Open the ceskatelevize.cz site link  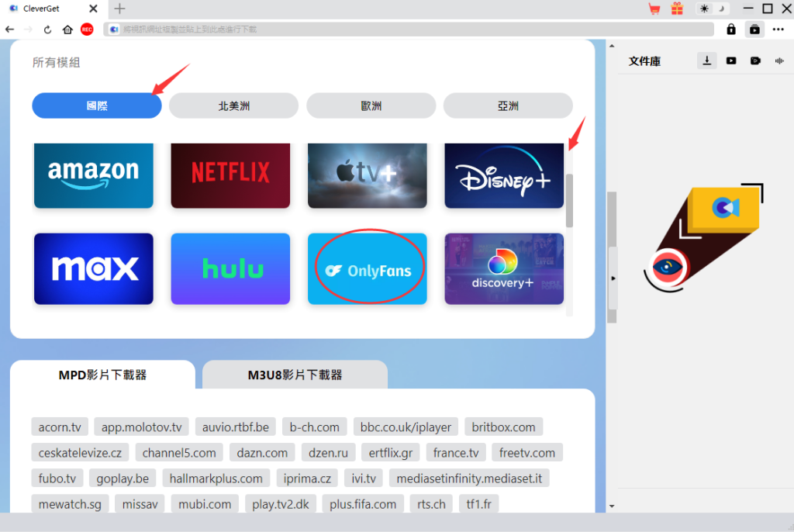pos(80,452)
